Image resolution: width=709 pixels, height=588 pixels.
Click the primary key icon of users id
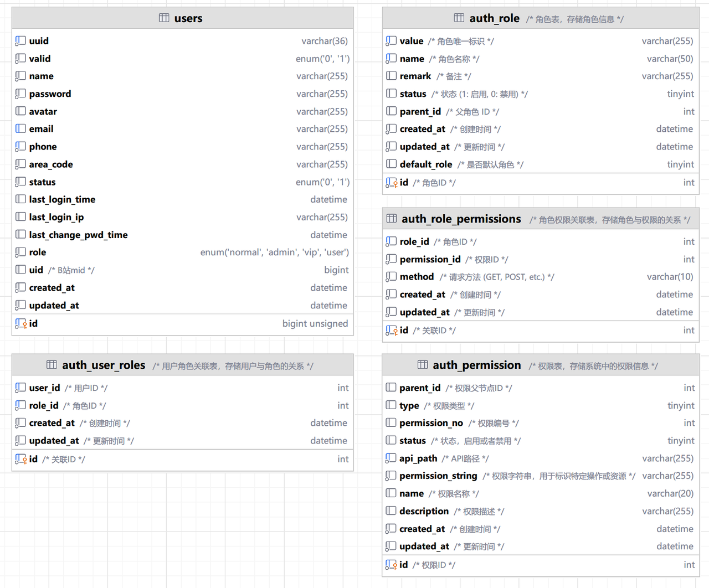pos(21,323)
